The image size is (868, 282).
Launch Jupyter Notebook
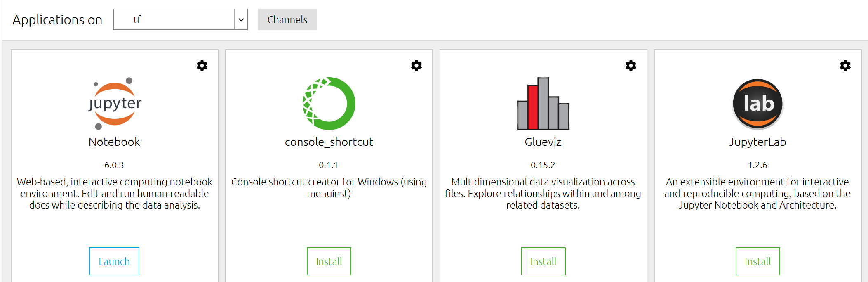click(x=114, y=261)
